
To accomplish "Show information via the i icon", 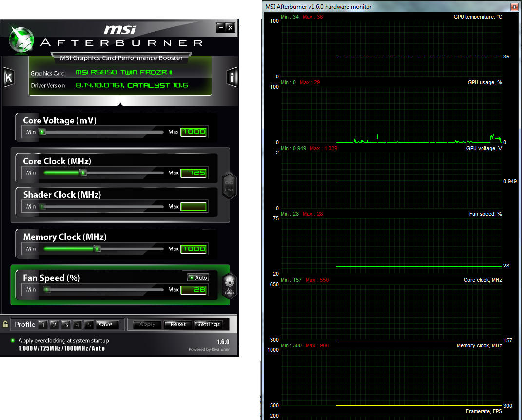I will 232,77.
